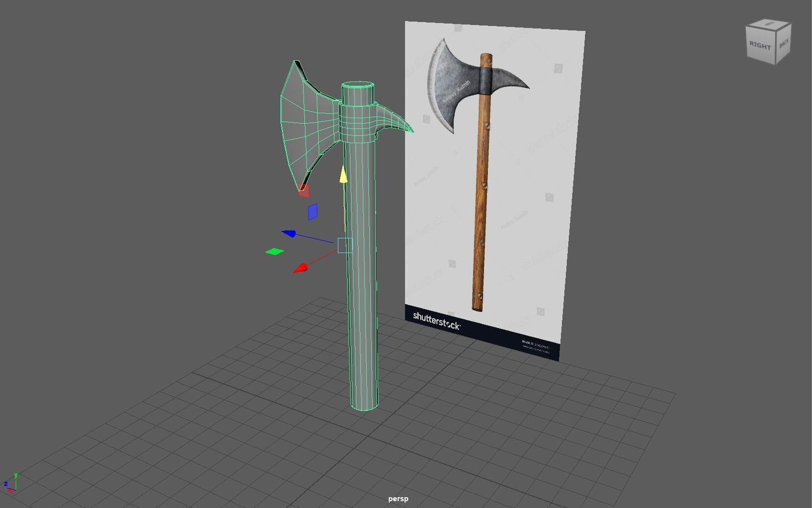Click the y axis label on the origin gizmo

click(16, 476)
